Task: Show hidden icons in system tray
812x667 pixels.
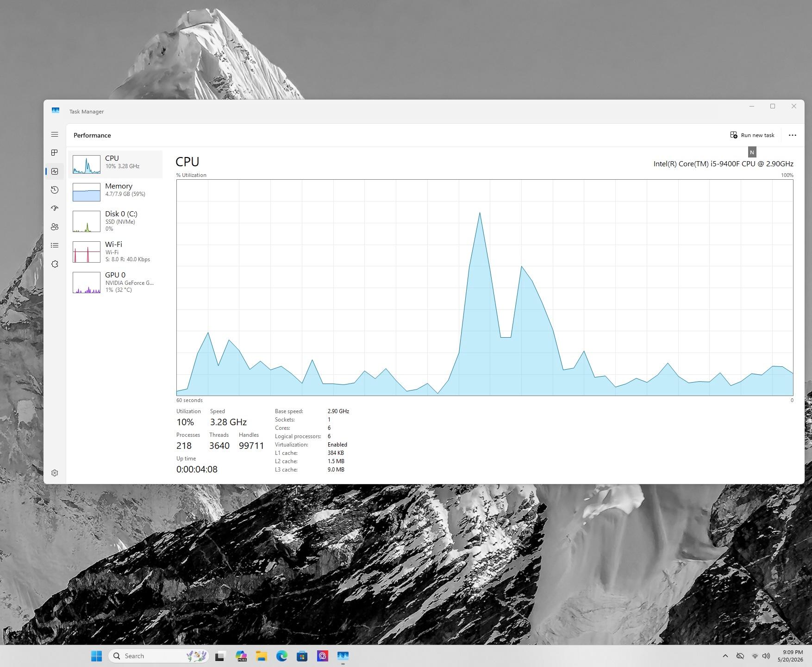Action: [x=725, y=656]
